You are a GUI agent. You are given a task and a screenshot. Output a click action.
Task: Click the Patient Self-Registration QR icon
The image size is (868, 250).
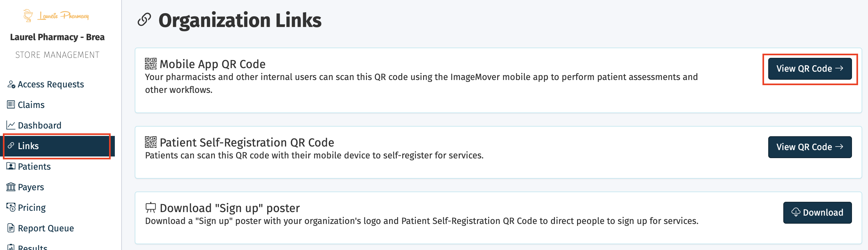point(151,142)
